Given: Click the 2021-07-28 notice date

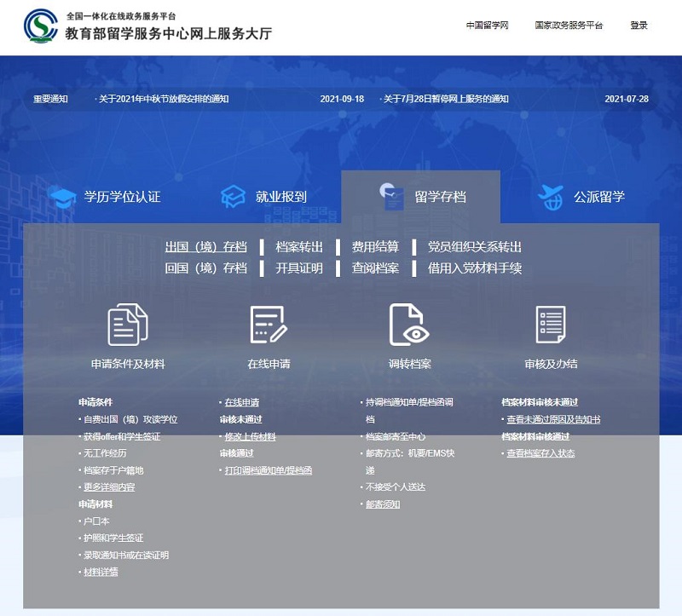Looking at the screenshot, I should (x=627, y=99).
